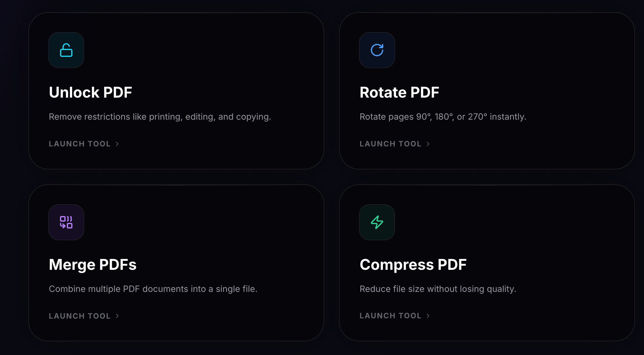The image size is (644, 355).
Task: Click the LAUNCH TOOL link under Merge PDFs
Action: [80, 316]
